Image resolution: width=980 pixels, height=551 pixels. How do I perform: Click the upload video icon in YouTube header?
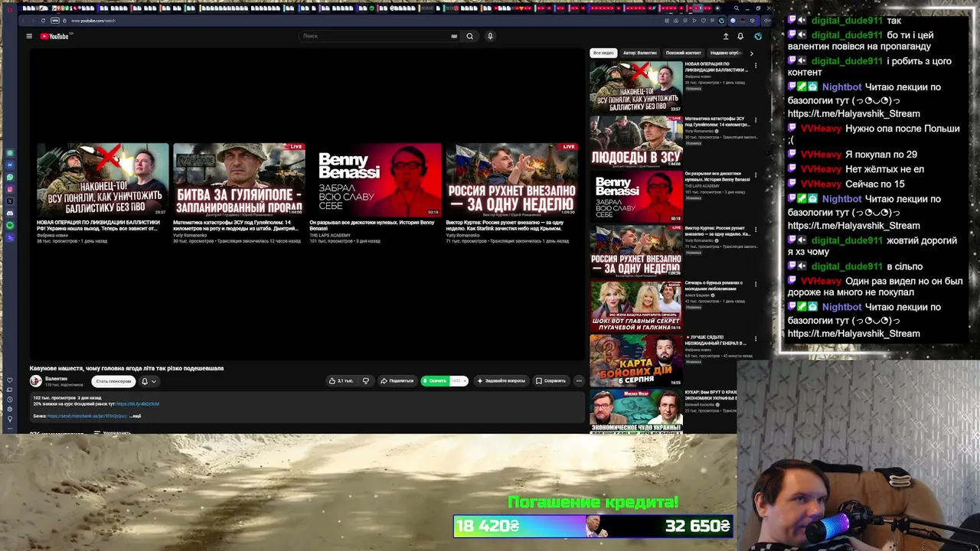[726, 36]
